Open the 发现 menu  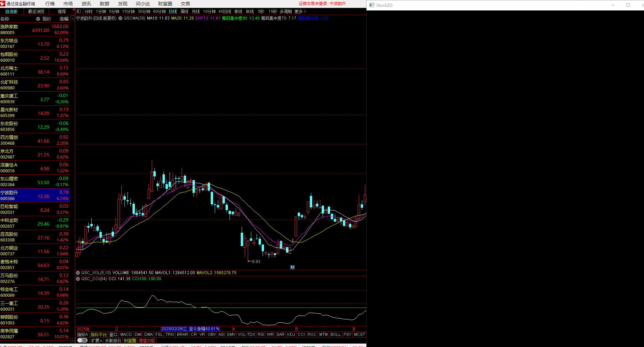click(123, 4)
